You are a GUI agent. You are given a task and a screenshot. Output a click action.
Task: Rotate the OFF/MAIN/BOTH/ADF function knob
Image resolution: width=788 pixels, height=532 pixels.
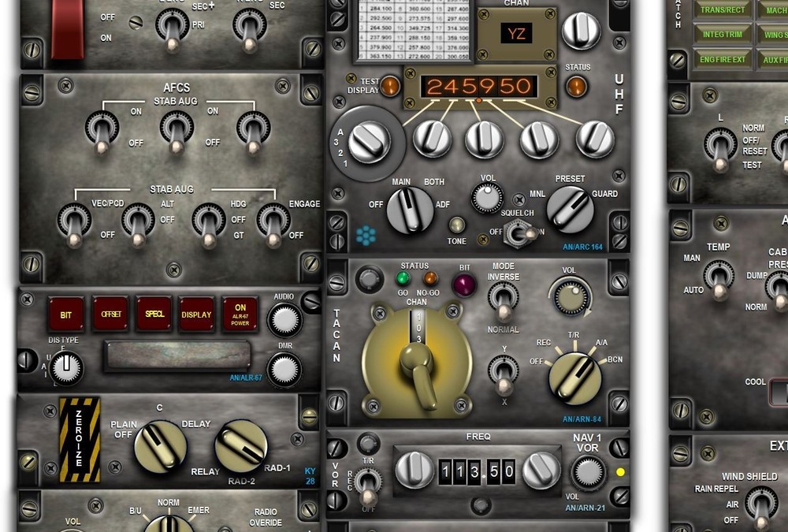(x=410, y=210)
